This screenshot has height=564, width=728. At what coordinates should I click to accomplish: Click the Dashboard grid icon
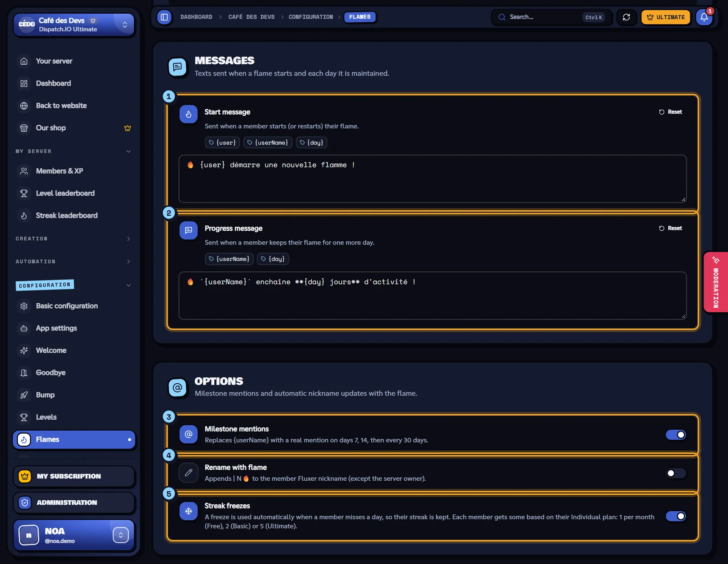[x=24, y=83]
